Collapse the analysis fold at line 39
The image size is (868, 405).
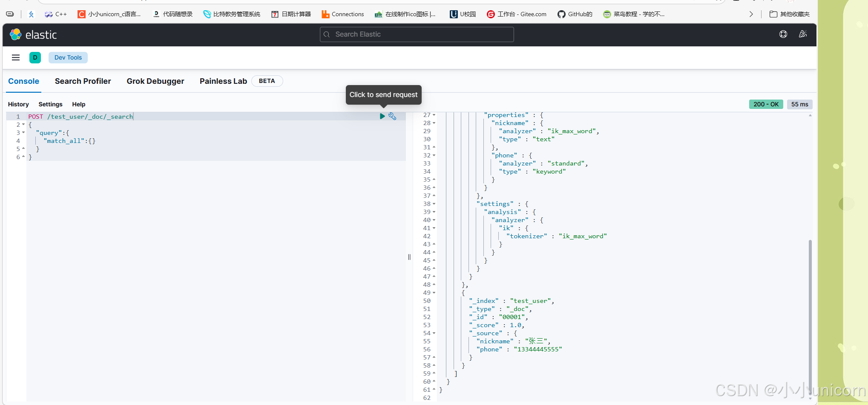tap(434, 212)
